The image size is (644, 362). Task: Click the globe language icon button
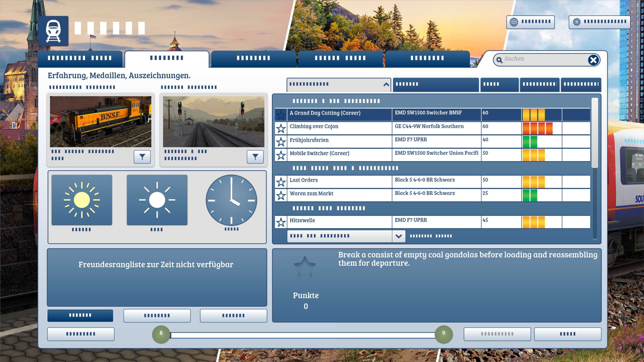point(514,22)
